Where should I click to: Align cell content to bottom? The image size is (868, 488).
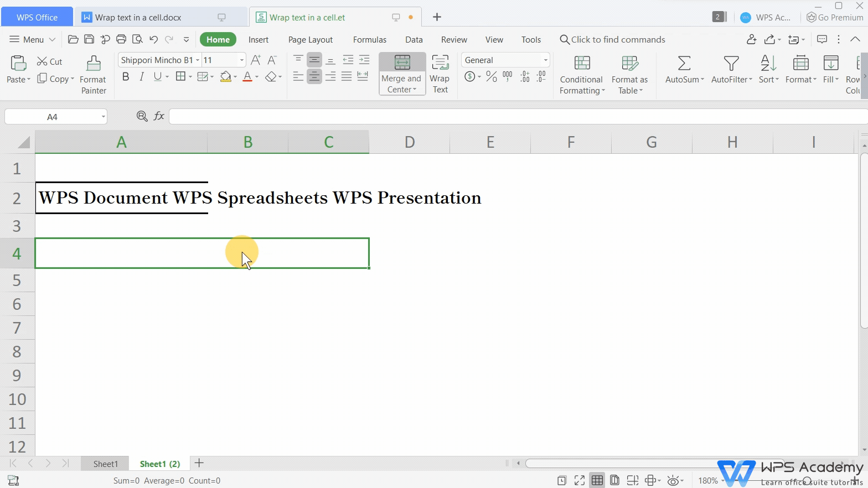[330, 59]
